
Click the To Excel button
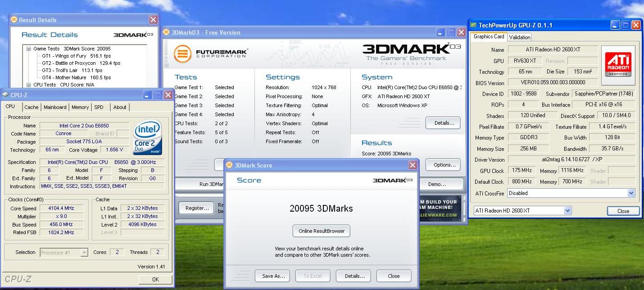[313, 276]
